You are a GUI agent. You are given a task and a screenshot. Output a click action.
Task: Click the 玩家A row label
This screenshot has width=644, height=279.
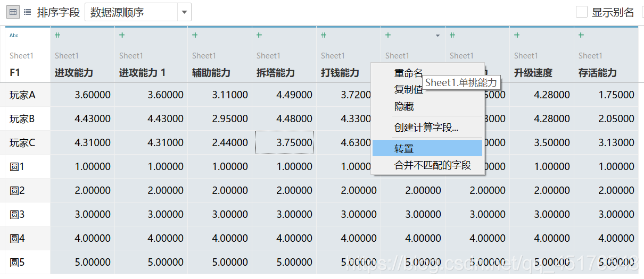(x=22, y=95)
